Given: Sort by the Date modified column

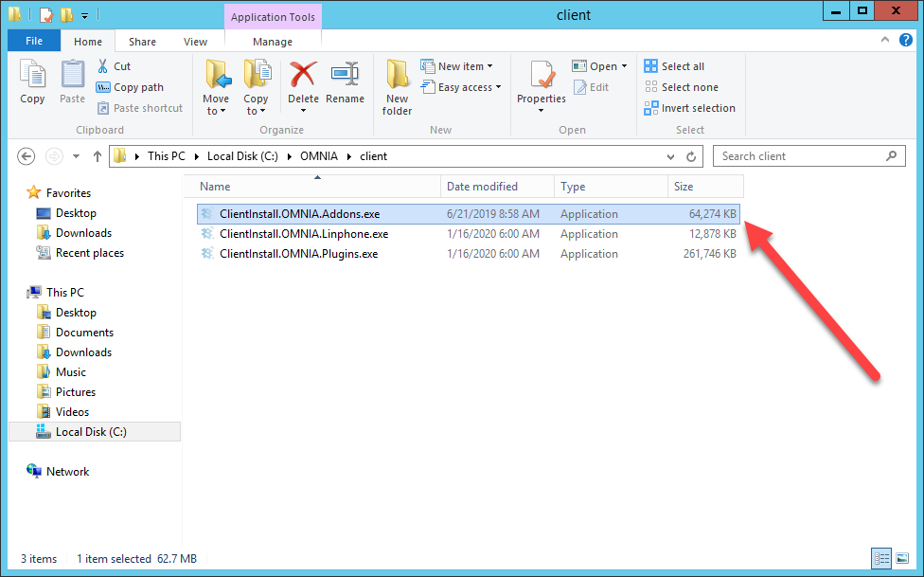Looking at the screenshot, I should tap(497, 187).
